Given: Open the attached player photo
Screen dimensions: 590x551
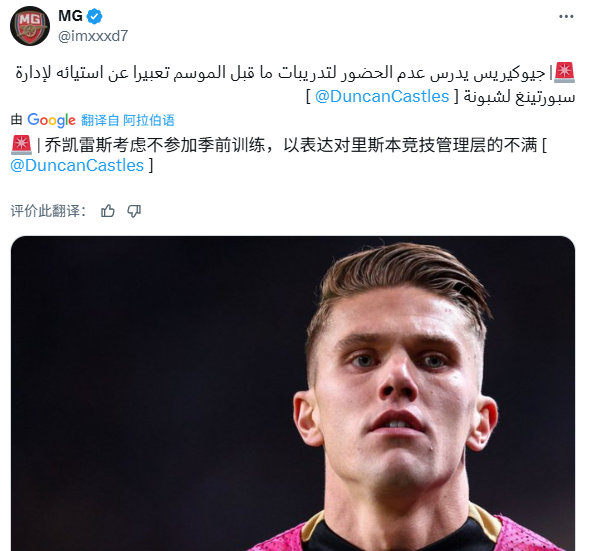Looking at the screenshot, I should click(293, 393).
